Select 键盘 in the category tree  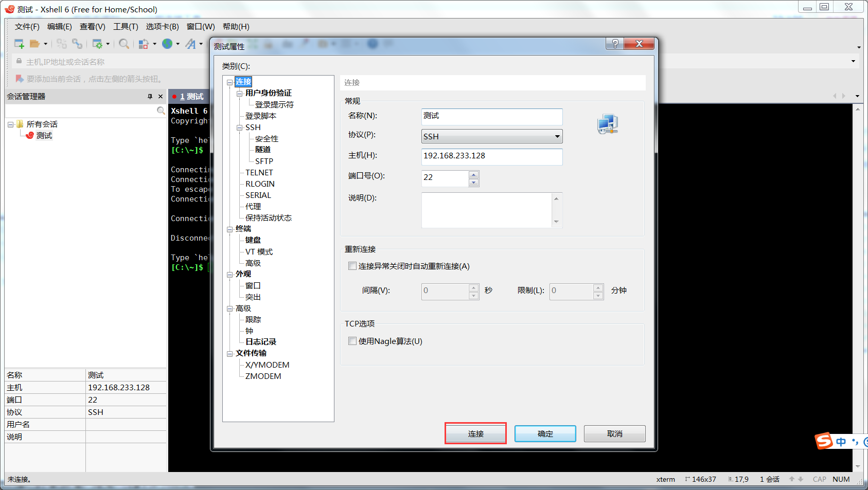253,240
